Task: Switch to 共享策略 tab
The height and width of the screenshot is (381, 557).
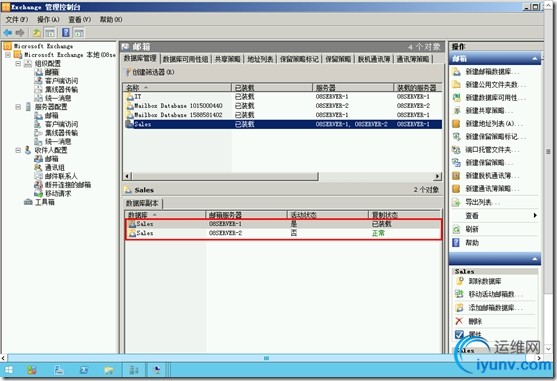Action: click(228, 59)
